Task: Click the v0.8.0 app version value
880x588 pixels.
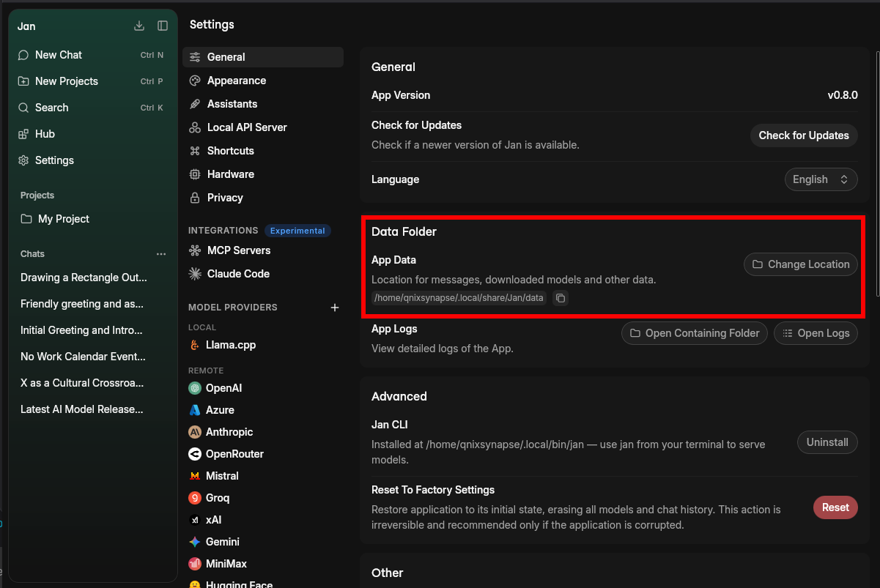Action: pos(843,95)
